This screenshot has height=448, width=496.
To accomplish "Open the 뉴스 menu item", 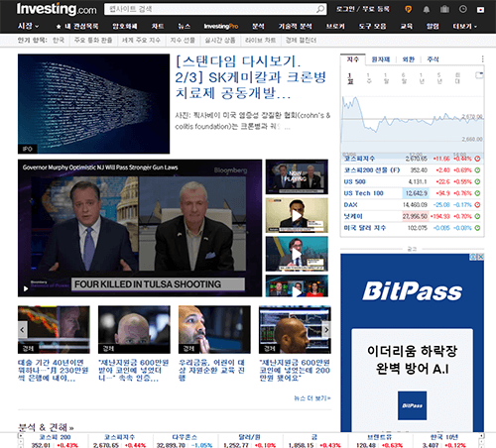I will click(x=185, y=26).
